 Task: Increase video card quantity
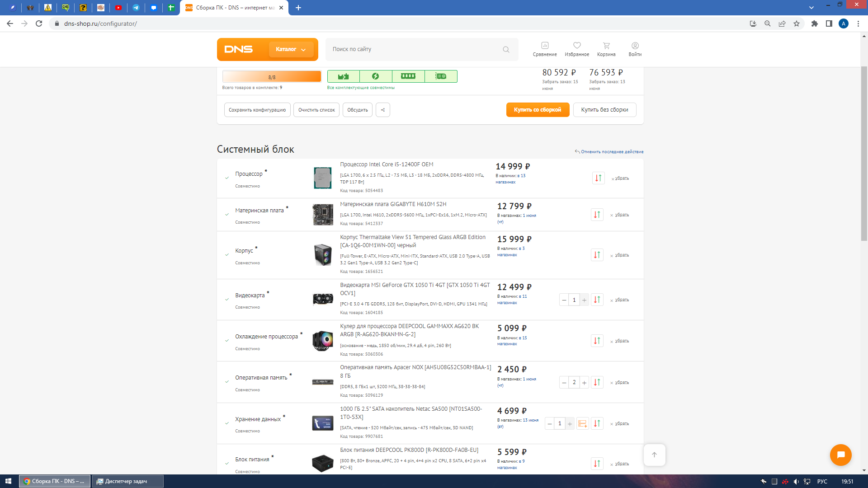585,300
